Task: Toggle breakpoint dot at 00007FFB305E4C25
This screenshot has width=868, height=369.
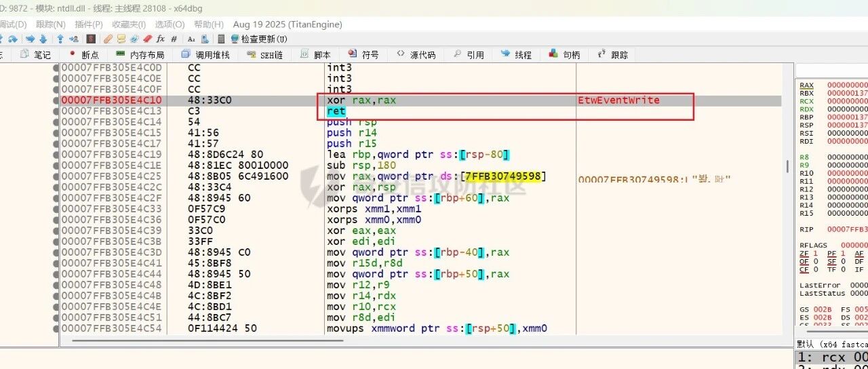Action: tap(56, 176)
